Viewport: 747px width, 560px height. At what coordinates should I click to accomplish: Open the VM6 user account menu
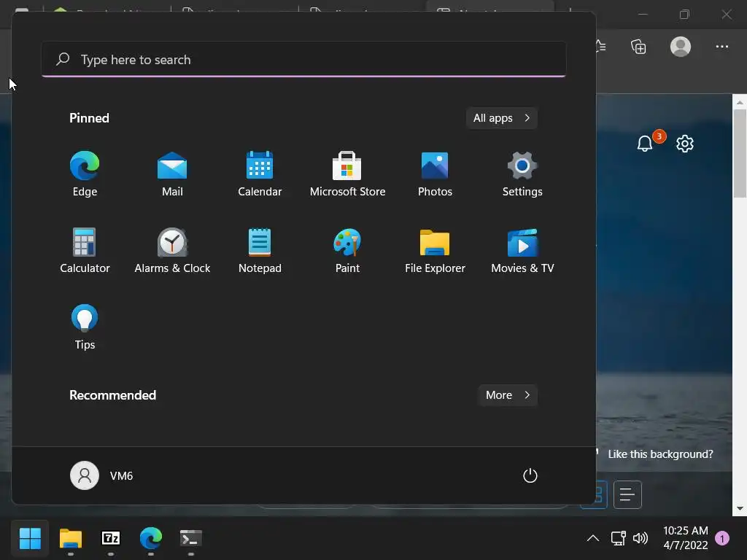tap(101, 475)
